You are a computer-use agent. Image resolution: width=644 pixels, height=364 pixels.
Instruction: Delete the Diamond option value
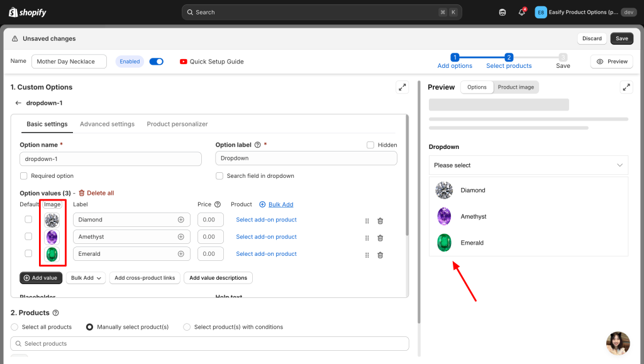(x=380, y=221)
